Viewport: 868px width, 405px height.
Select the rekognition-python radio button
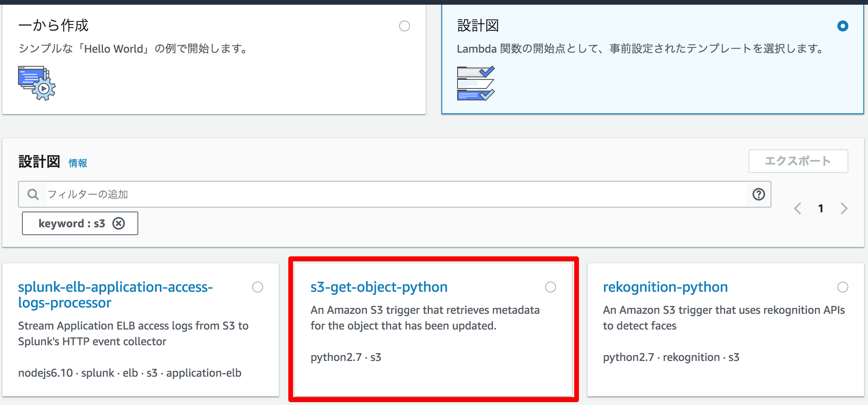coord(843,287)
